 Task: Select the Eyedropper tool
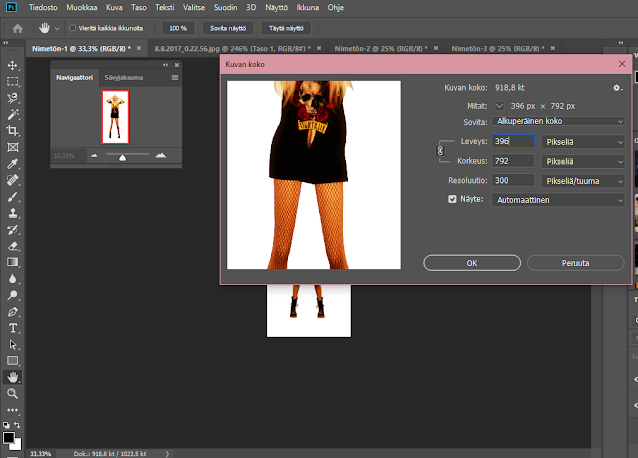coord(13,163)
